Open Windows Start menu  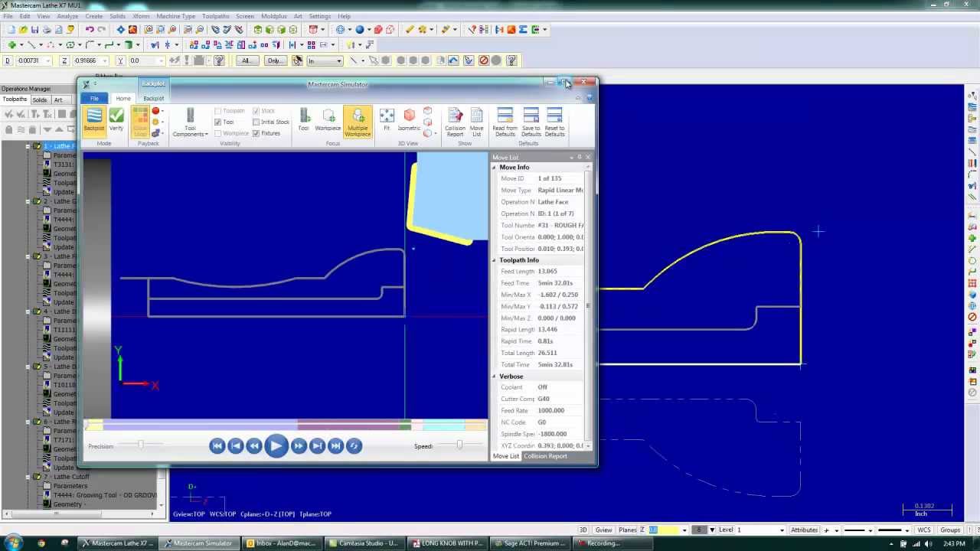(13, 543)
